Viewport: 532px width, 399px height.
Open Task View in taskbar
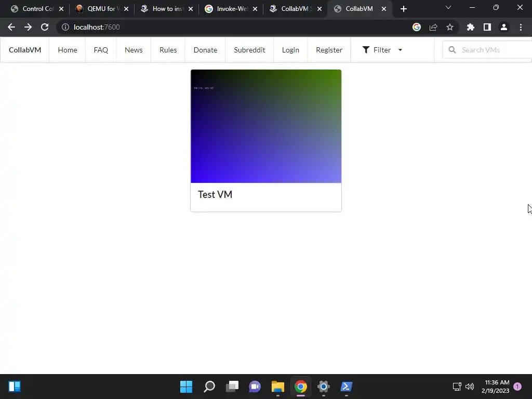[x=232, y=387]
